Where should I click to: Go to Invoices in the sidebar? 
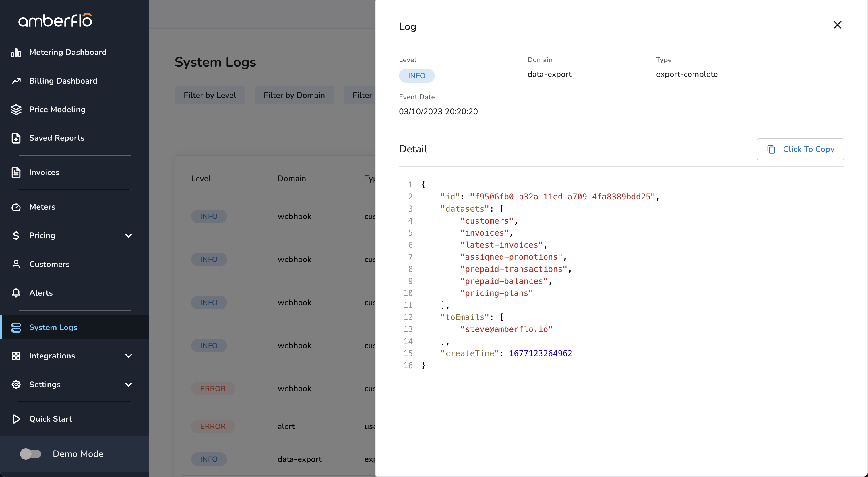(x=44, y=172)
